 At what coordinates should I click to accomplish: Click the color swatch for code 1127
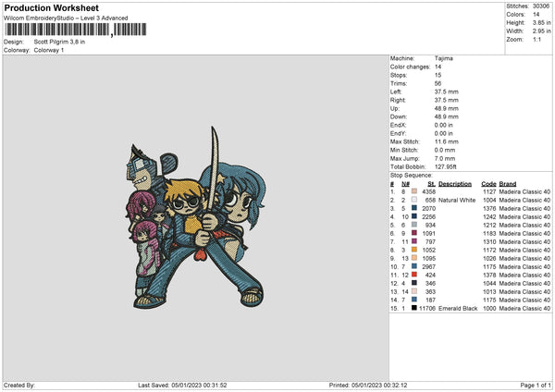(414, 191)
